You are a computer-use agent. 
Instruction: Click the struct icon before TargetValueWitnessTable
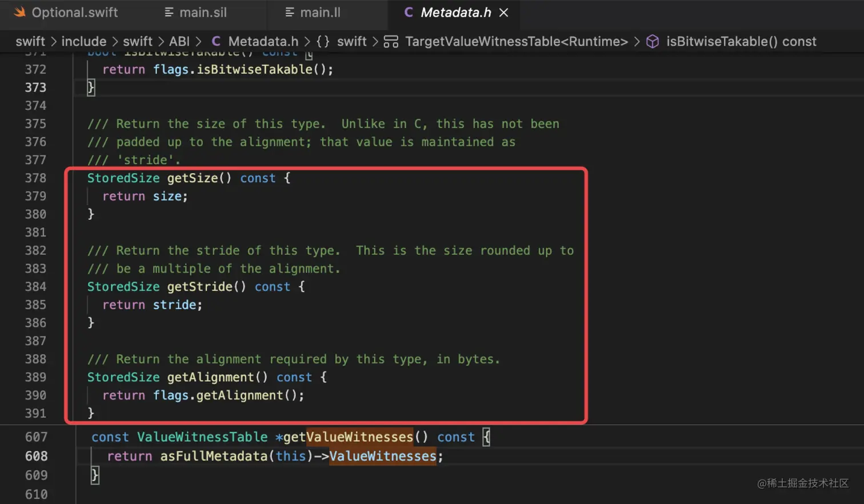pyautogui.click(x=391, y=41)
